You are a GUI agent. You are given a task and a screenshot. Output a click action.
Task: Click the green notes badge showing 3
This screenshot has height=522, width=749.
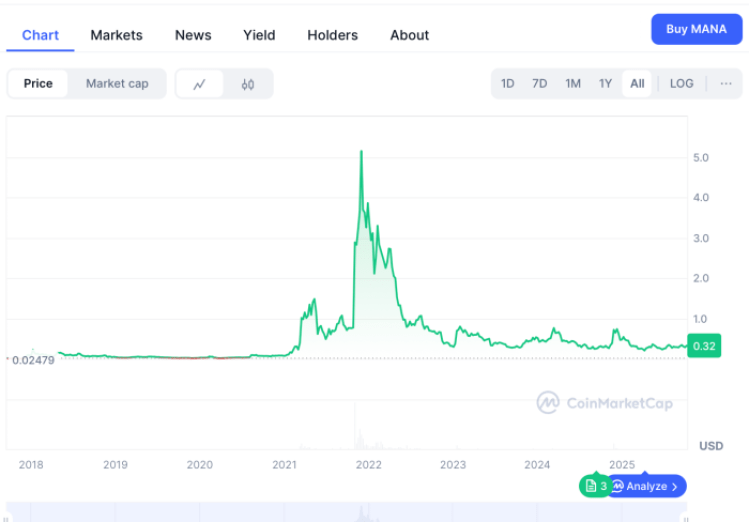tap(594, 486)
